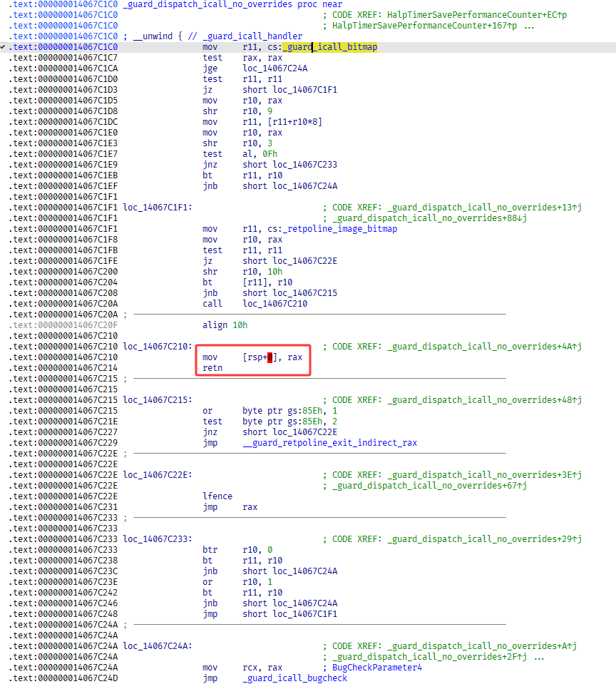The image size is (616, 684).
Task: Follow the _guard_dispatch_icall_no_overrides+4A xref
Action: point(484,347)
